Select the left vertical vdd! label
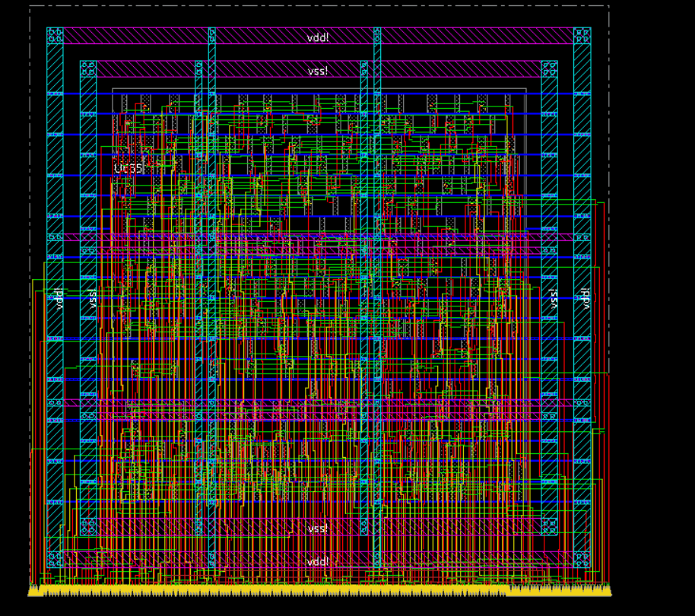The width and height of the screenshot is (695, 616). point(59,298)
